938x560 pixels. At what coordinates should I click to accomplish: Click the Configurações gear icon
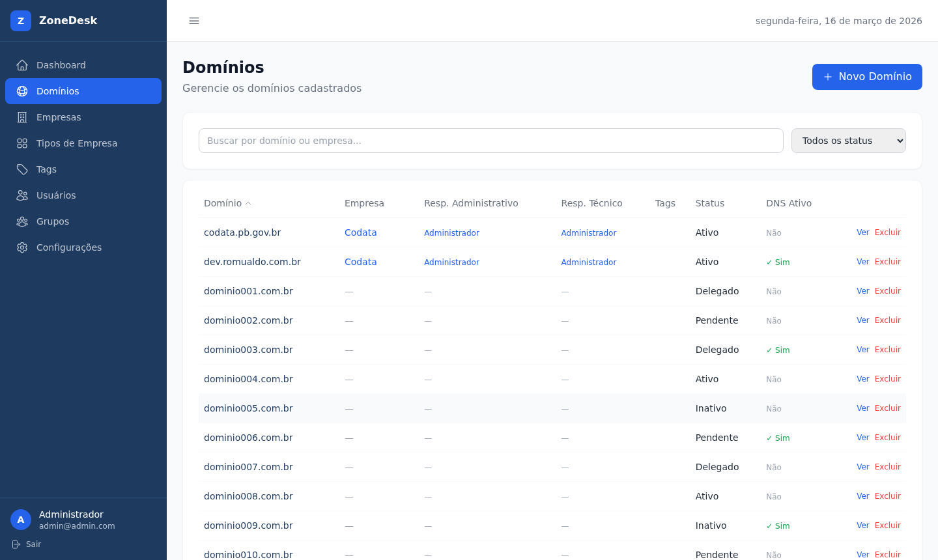tap(22, 247)
